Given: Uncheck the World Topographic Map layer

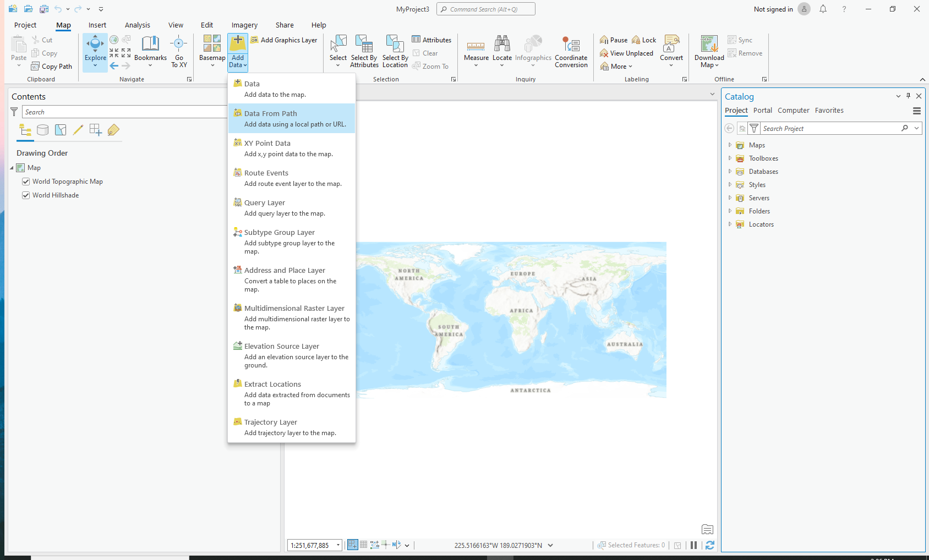Looking at the screenshot, I should coord(26,182).
